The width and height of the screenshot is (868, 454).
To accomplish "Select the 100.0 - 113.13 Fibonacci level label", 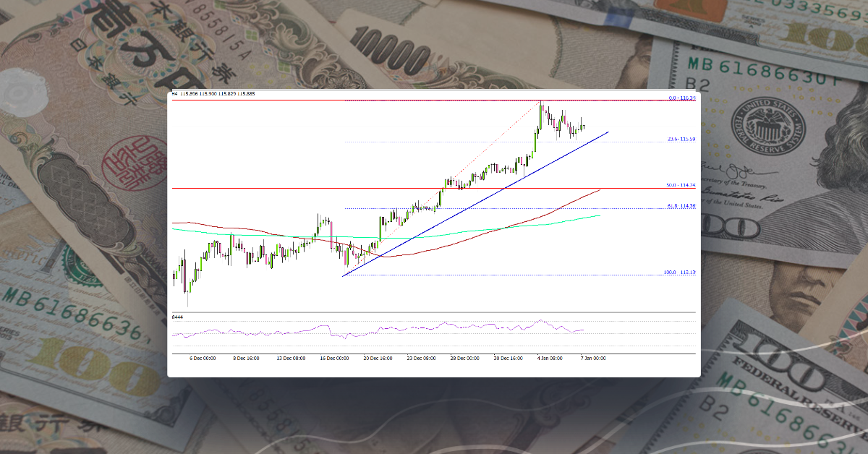I will (x=678, y=273).
